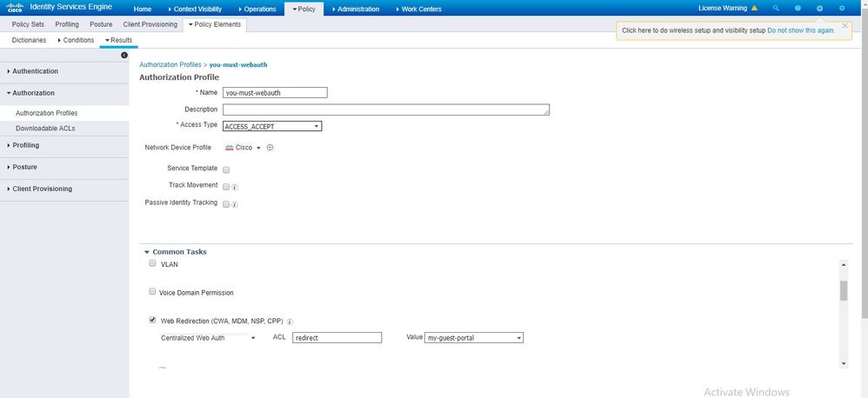Select Downloadable ACLs in sidebar
This screenshot has height=398, width=868.
coord(45,129)
